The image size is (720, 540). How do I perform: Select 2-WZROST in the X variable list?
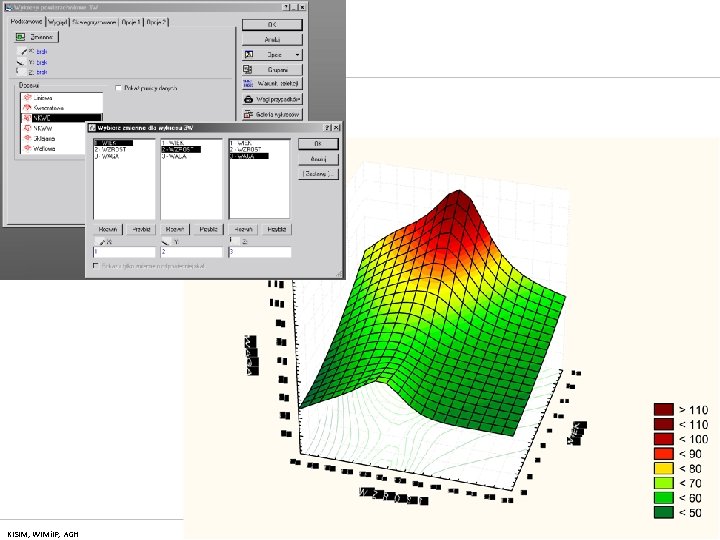[111, 150]
